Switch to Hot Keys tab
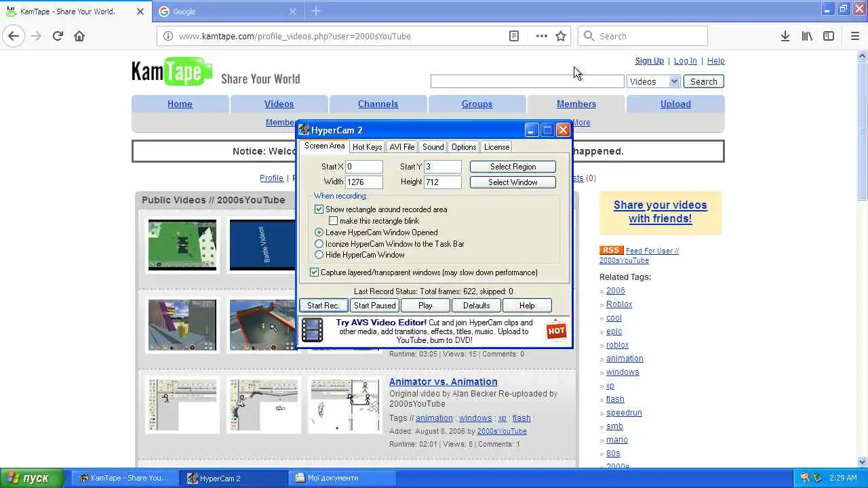The image size is (868, 488). (x=367, y=147)
